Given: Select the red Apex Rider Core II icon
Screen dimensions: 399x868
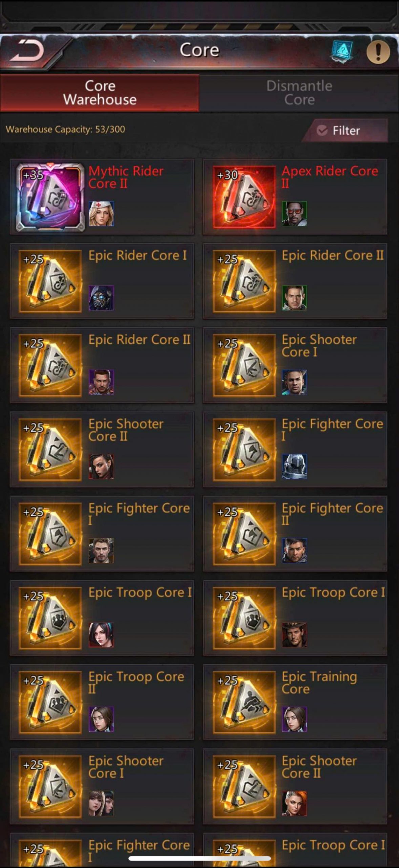Looking at the screenshot, I should point(244,197).
